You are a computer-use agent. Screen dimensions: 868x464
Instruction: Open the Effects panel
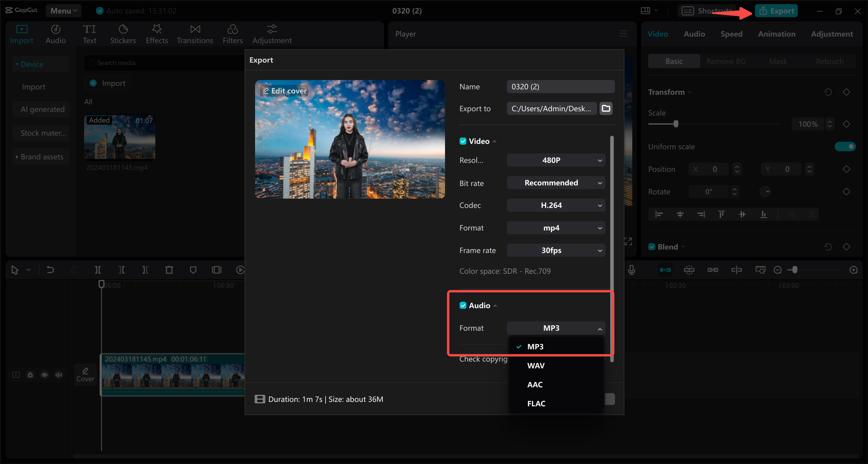coord(157,34)
